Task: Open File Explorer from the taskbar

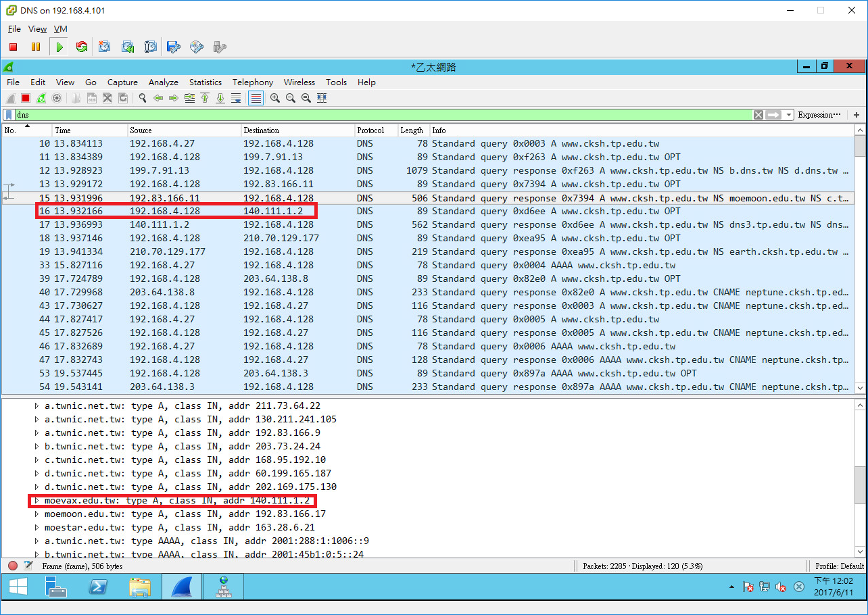Action: pyautogui.click(x=140, y=587)
